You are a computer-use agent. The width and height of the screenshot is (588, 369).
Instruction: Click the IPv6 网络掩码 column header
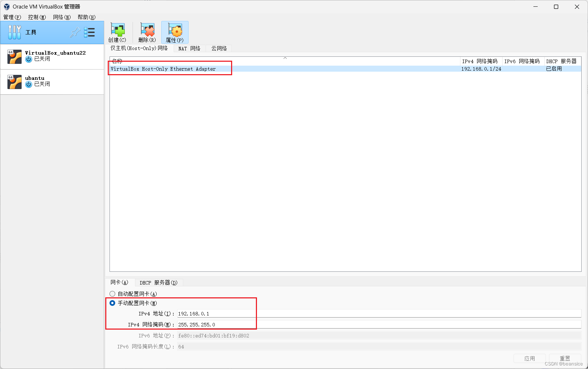coord(523,61)
